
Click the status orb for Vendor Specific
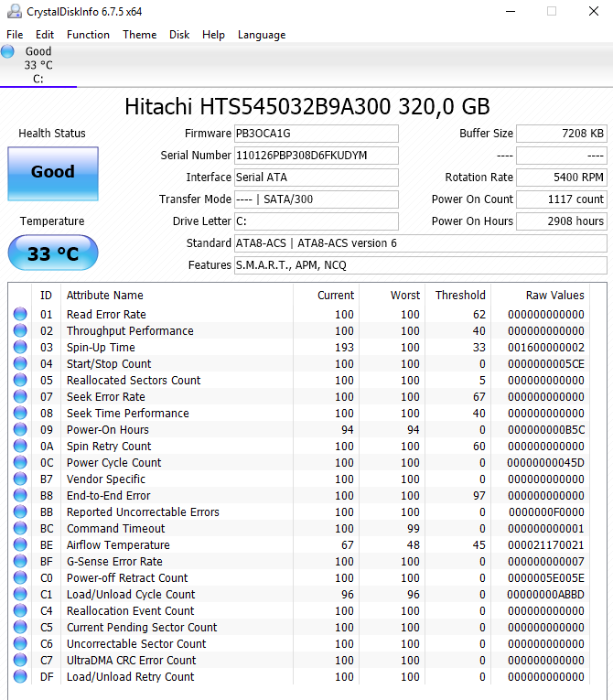(x=20, y=479)
